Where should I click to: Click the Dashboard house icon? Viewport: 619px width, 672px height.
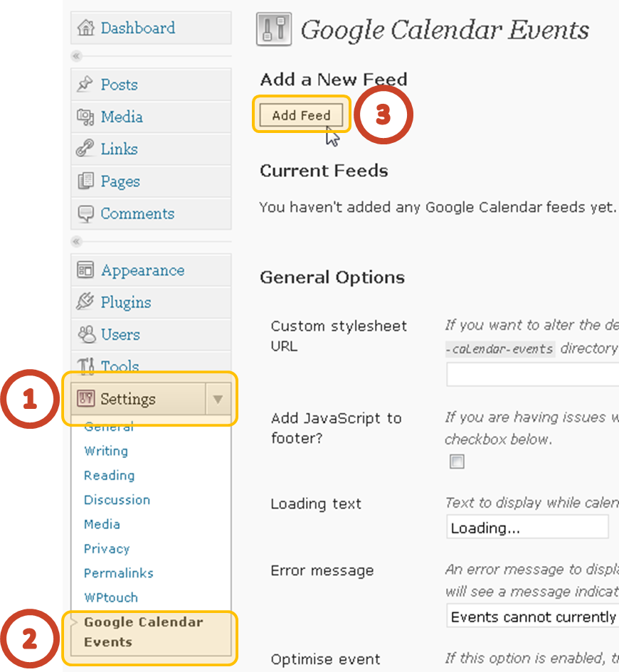tap(85, 28)
